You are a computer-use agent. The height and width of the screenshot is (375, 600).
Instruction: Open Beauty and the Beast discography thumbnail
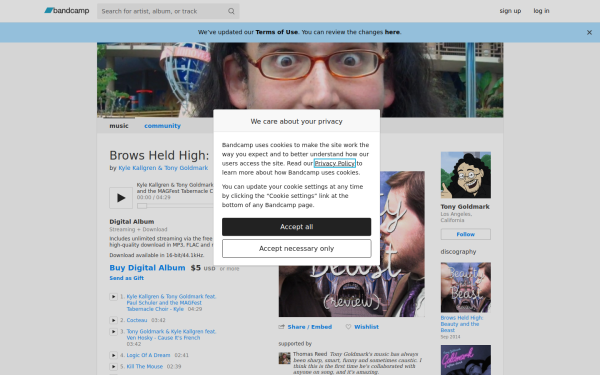click(x=466, y=287)
